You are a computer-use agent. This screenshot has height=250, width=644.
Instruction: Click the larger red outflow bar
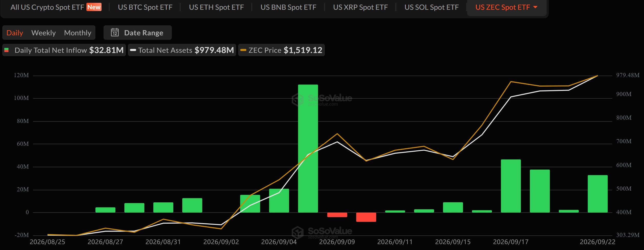pyautogui.click(x=366, y=217)
